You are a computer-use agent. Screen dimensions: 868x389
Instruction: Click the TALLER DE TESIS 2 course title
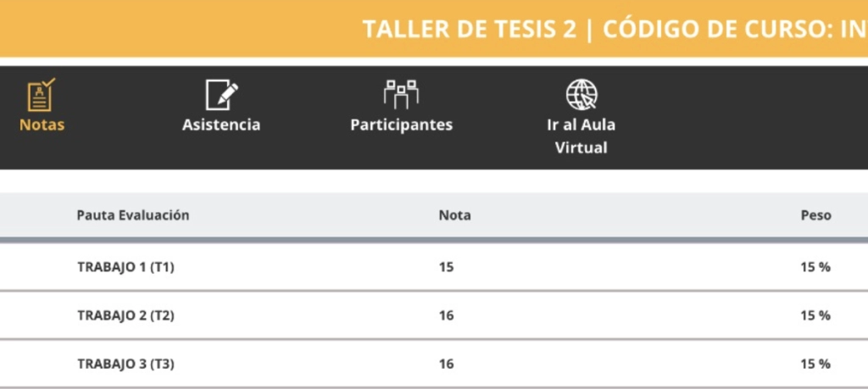click(470, 29)
